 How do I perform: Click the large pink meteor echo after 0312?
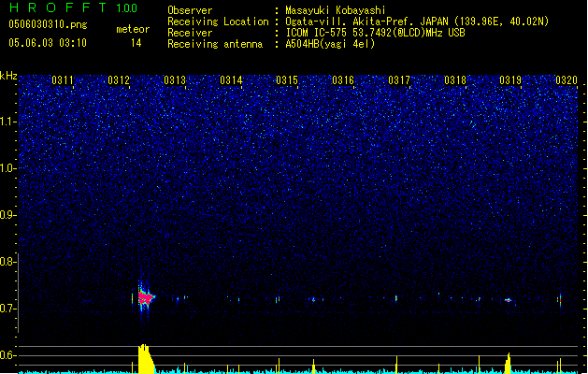click(146, 298)
